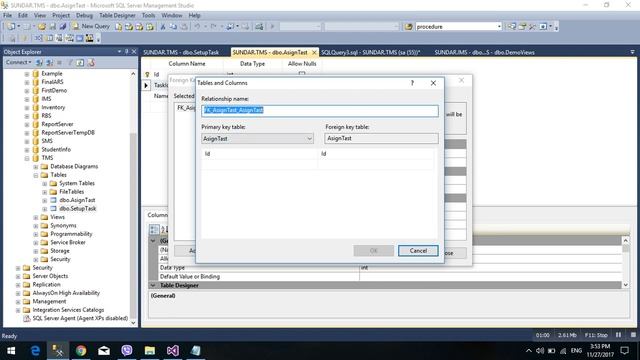Image resolution: width=640 pixels, height=360 pixels.
Task: Click Object Explorer scroll up arrow
Action: [133, 74]
